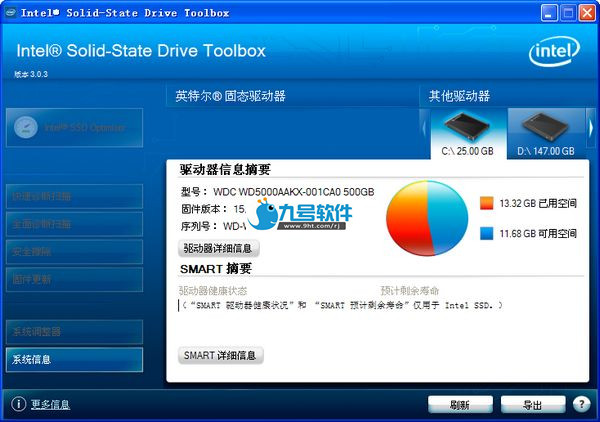
Task: Click the info circle icon
Action: pos(18,404)
